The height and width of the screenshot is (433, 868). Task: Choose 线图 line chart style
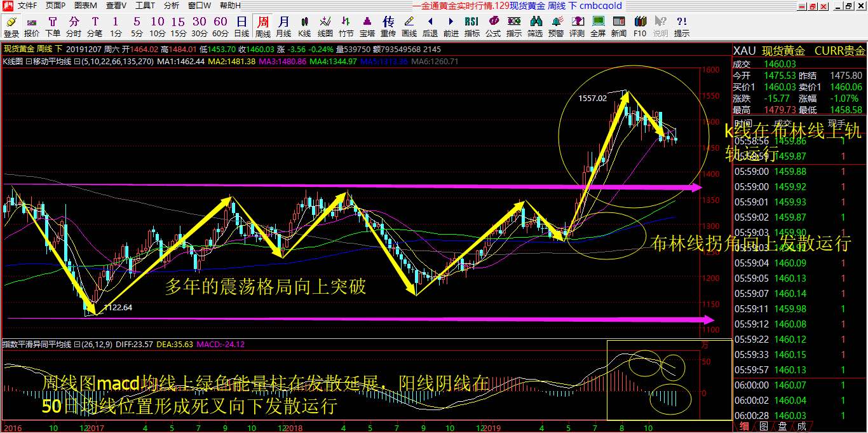pyautogui.click(x=325, y=27)
